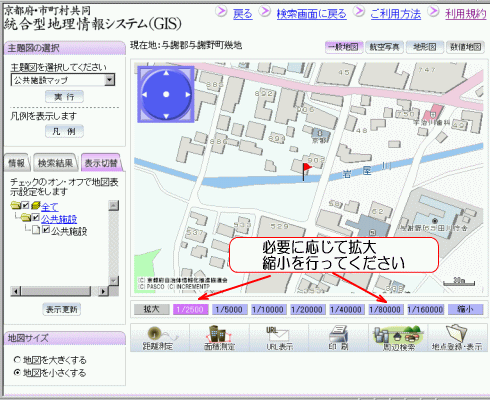Open the 面積測定 area measurement tool
The height and width of the screenshot is (400, 490).
[219, 337]
